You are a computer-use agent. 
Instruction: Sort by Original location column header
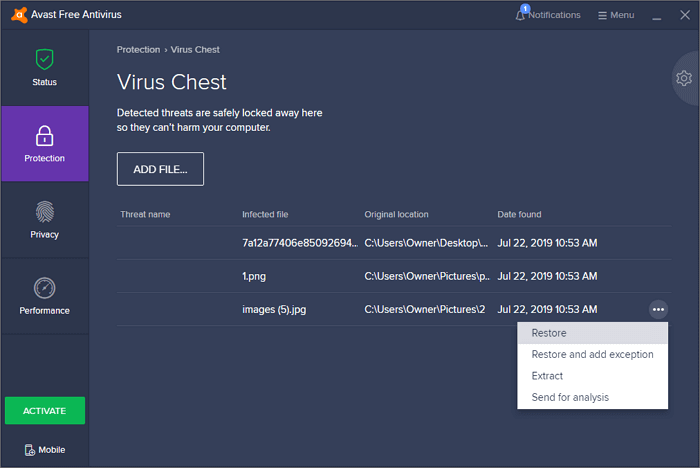[x=396, y=214]
